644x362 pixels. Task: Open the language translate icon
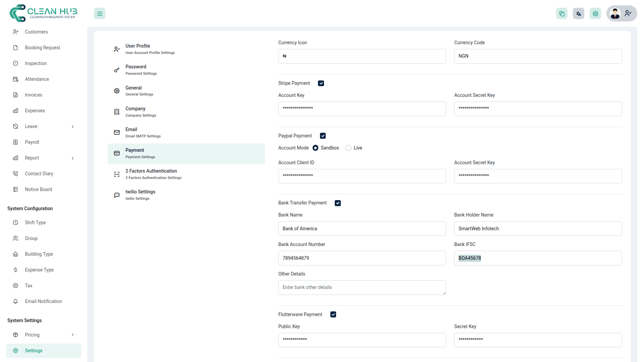(x=579, y=14)
